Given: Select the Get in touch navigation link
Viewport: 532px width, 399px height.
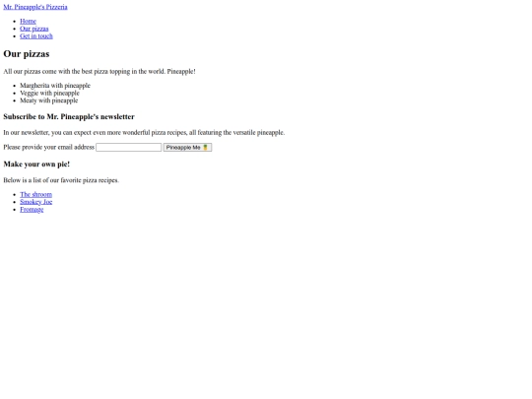Looking at the screenshot, I should pyautogui.click(x=36, y=36).
